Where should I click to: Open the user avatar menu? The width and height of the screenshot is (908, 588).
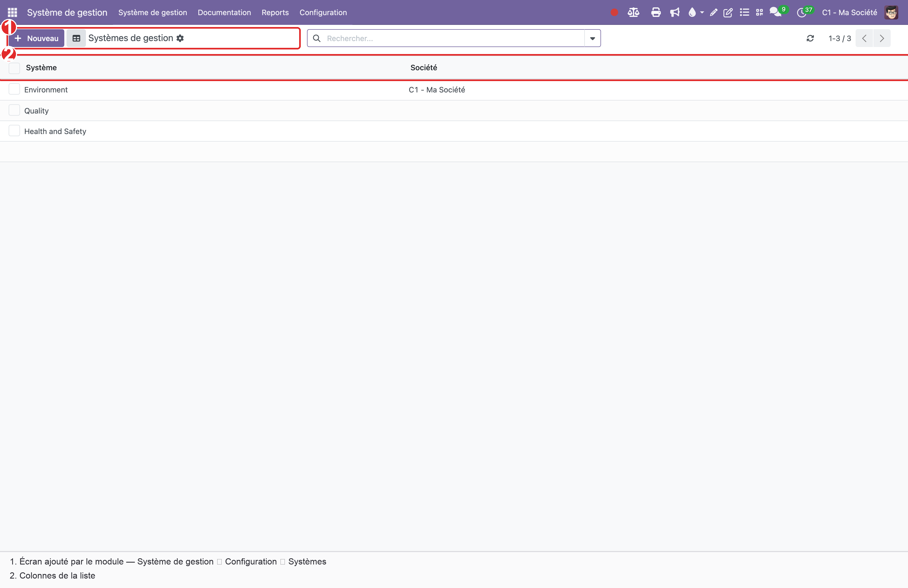coord(891,13)
